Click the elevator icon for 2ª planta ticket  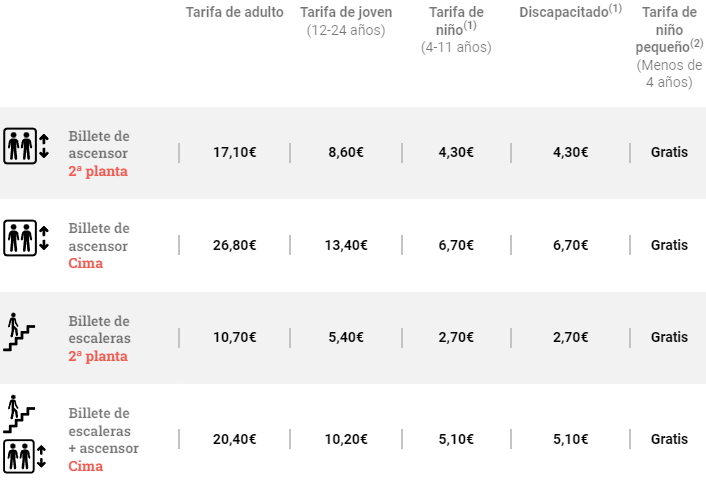(x=26, y=145)
